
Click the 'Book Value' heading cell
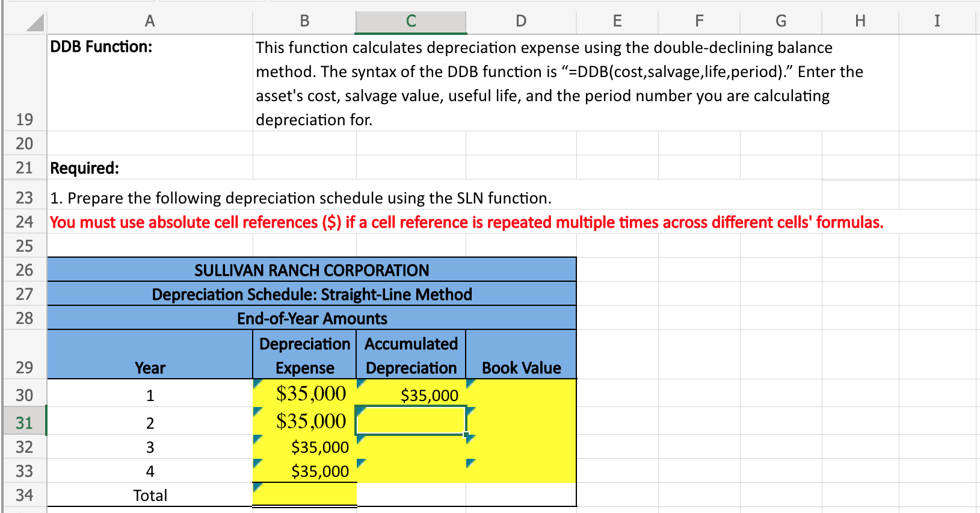(521, 355)
